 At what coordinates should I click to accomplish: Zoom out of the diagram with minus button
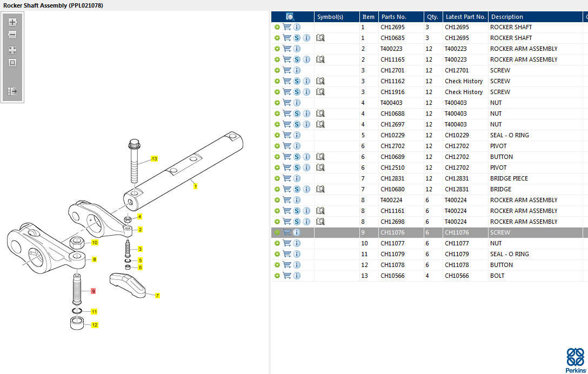12,35
